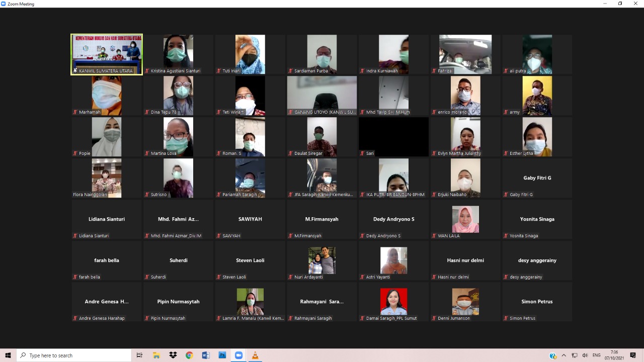Open the network status tray icon
Viewport: 644px width, 362px height.
[575, 355]
